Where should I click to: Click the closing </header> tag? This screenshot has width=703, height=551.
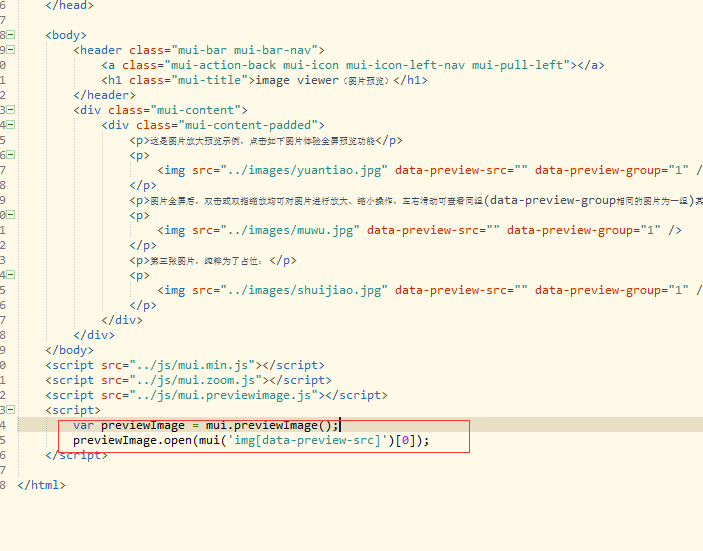104,95
